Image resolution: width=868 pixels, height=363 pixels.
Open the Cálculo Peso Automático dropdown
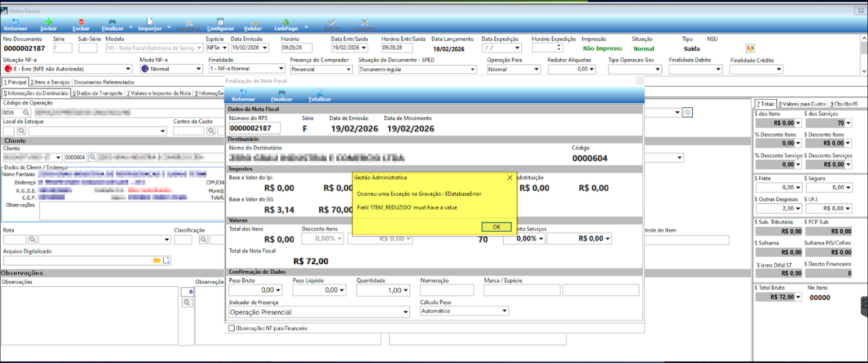point(505,311)
